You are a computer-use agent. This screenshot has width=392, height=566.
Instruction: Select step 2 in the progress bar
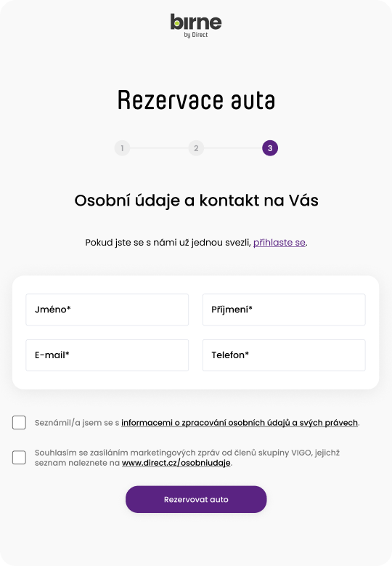(x=196, y=148)
